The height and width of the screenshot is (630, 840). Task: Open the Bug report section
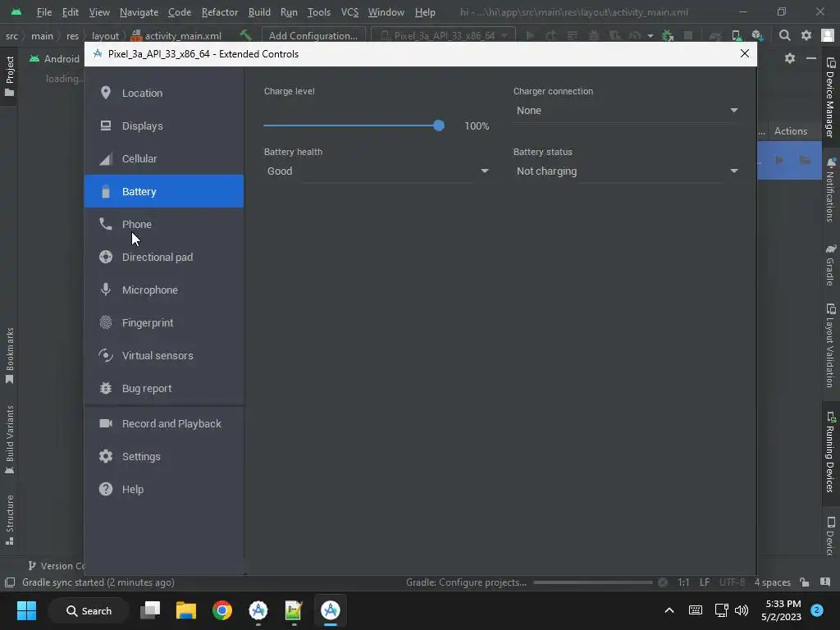(x=163, y=388)
